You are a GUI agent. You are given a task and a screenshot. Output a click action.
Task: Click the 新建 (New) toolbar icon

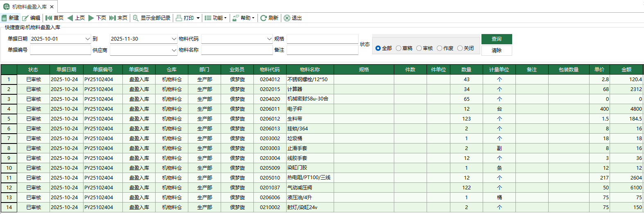tap(4, 18)
